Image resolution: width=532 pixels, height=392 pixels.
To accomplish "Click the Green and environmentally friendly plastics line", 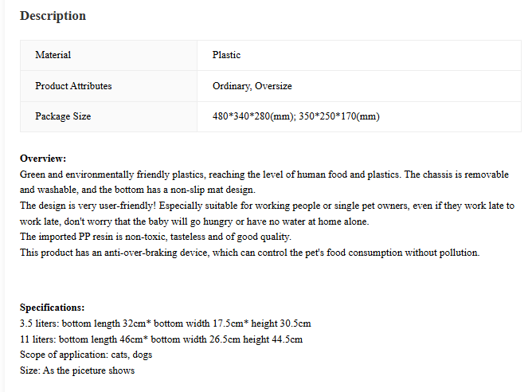I will (x=264, y=174).
